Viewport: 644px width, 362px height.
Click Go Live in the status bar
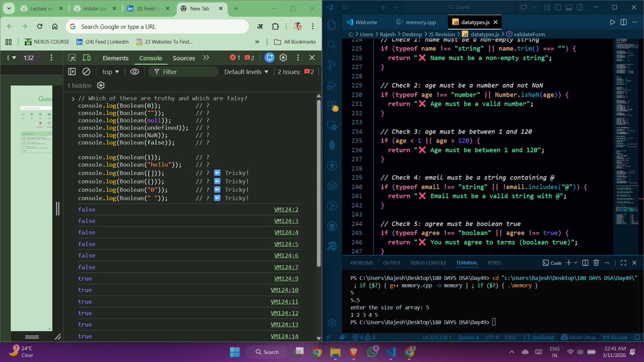[x=615, y=337]
